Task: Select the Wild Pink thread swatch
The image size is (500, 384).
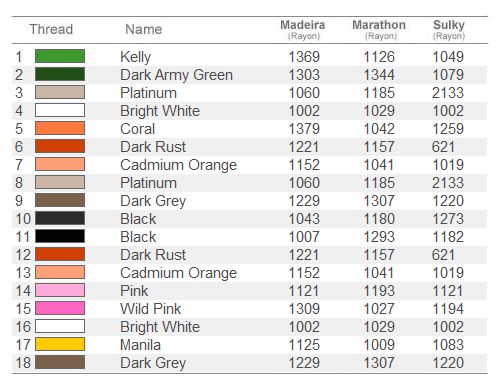Action: (x=60, y=308)
